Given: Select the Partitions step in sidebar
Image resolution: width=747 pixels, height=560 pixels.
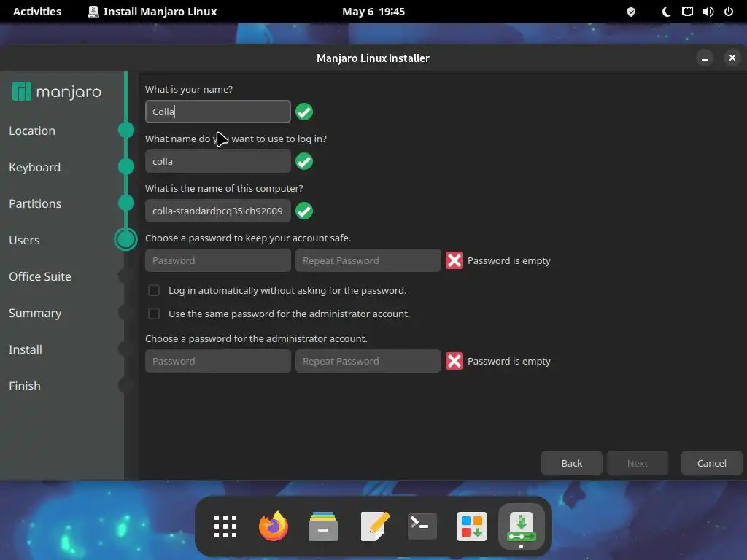Looking at the screenshot, I should 35,203.
